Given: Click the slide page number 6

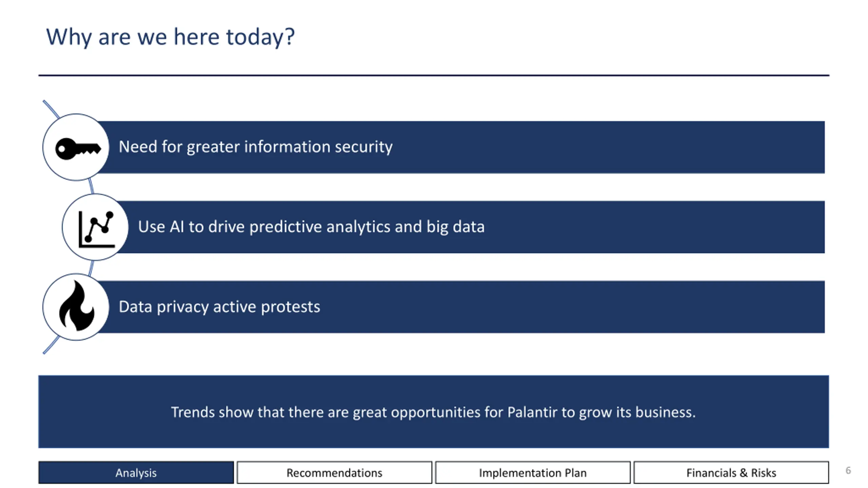Looking at the screenshot, I should click(848, 470).
